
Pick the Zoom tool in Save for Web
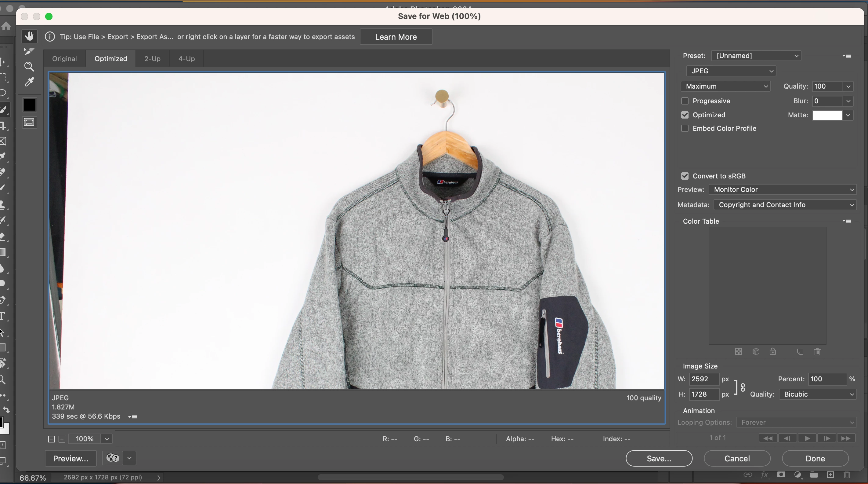point(29,66)
